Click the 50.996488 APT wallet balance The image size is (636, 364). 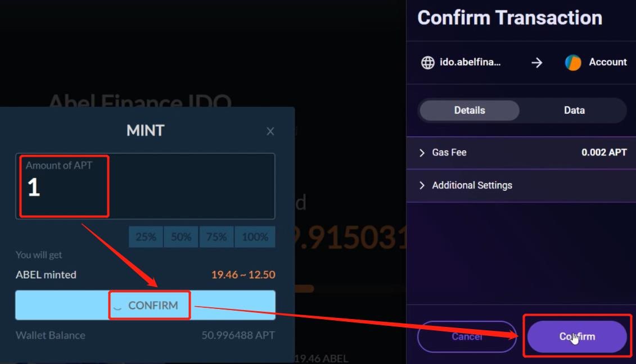click(238, 335)
